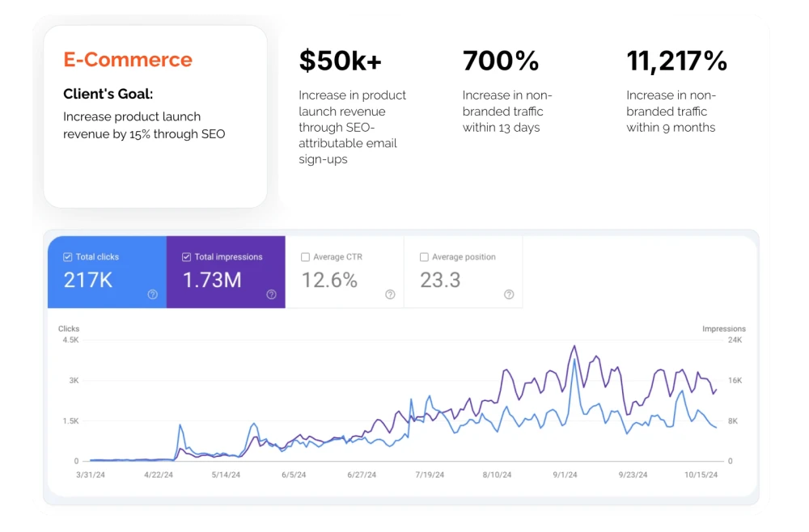809x532 pixels.
Task: Click the 6/27/24 date label
Action: 362,475
